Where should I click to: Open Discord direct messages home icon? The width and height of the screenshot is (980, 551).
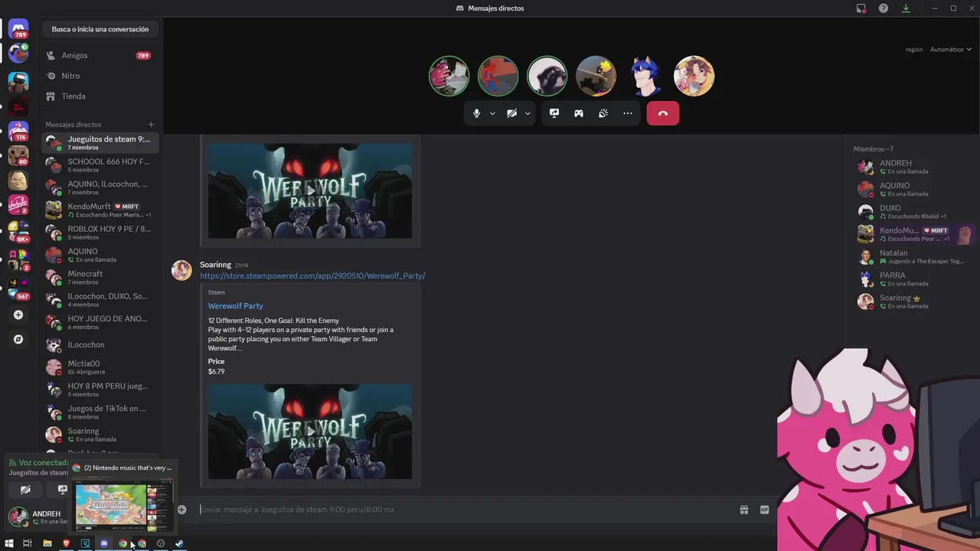pyautogui.click(x=18, y=29)
